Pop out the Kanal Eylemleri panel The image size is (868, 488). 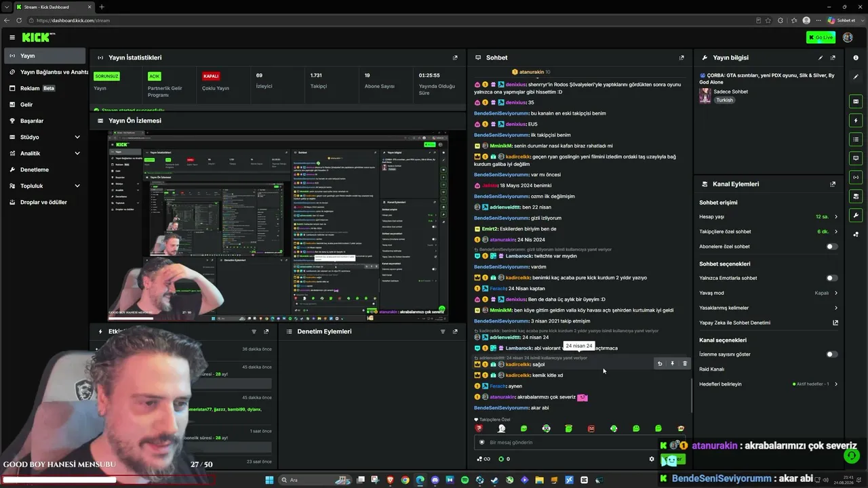click(x=833, y=184)
